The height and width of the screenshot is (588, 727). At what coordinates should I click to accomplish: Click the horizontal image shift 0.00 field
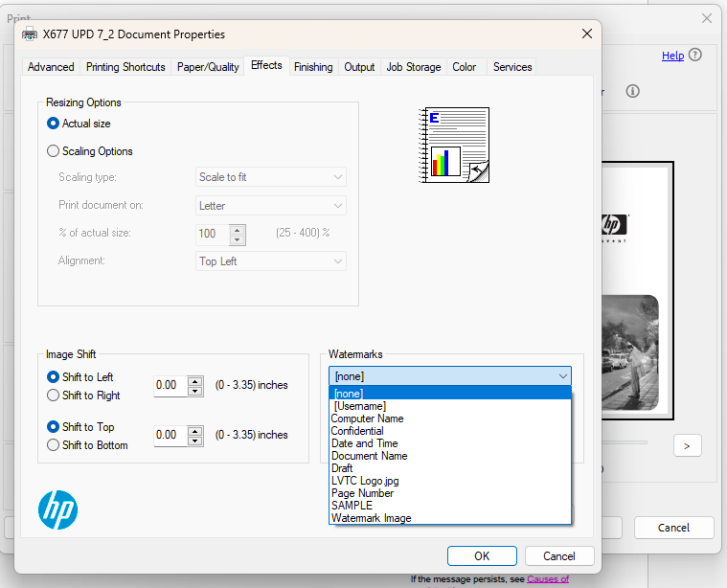[170, 385]
